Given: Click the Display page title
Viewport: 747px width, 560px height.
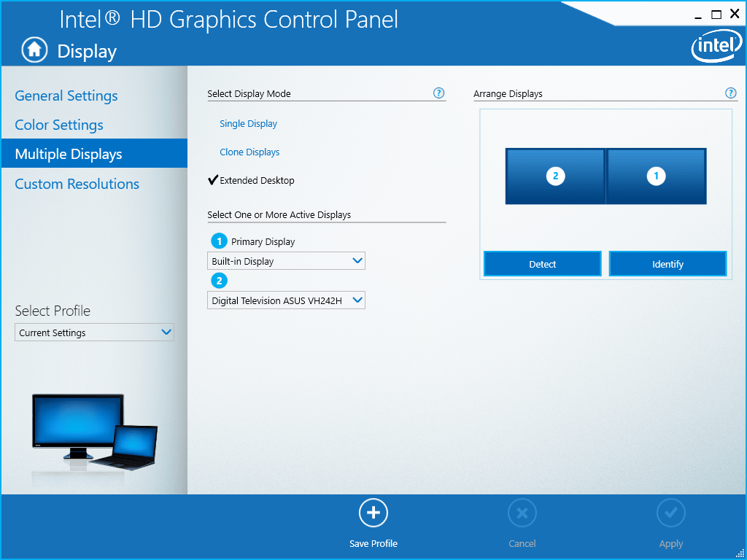Looking at the screenshot, I should coord(87,52).
